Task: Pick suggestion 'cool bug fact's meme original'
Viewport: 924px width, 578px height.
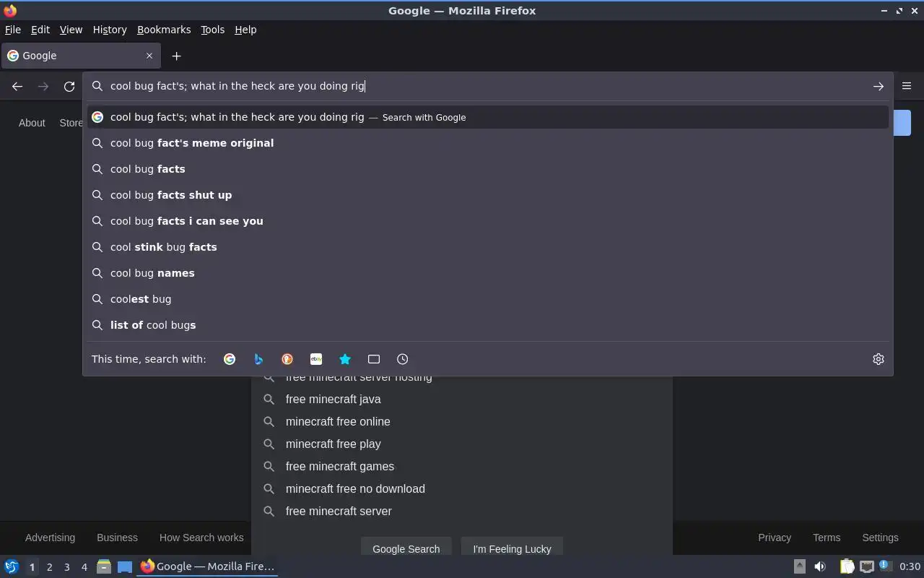Action: [x=488, y=143]
